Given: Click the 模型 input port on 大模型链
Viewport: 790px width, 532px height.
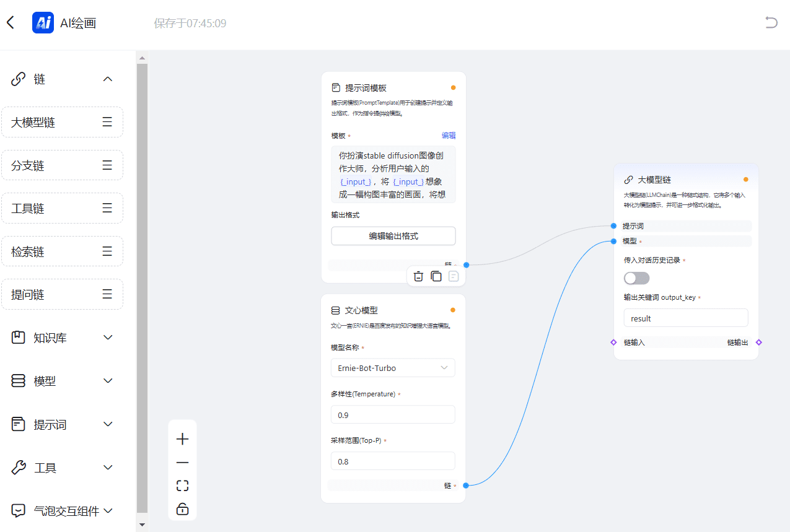Looking at the screenshot, I should pos(613,241).
